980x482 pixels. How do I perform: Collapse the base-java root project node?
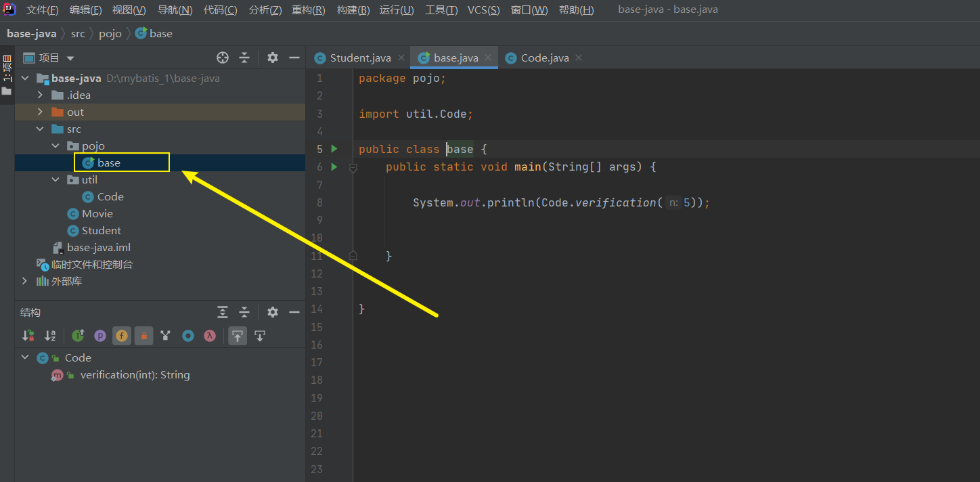point(25,78)
